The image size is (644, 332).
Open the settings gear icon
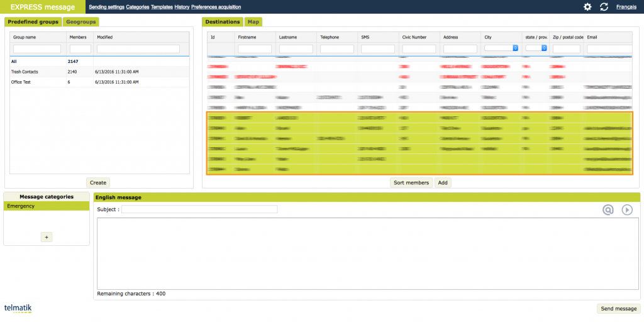tap(587, 6)
